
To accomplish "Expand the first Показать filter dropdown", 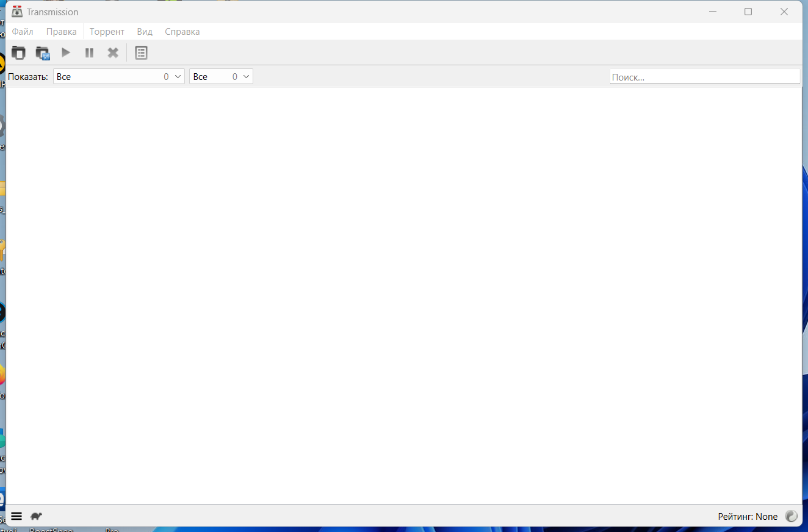I will (119, 77).
